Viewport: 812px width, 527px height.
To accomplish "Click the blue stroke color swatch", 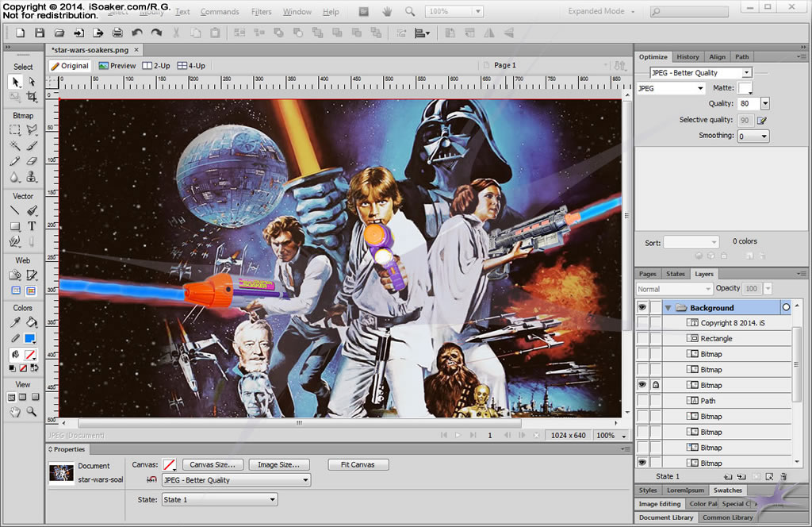I will 30,338.
